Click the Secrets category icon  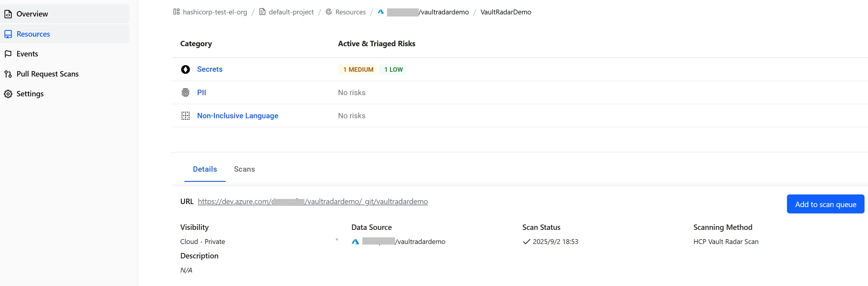pos(185,69)
